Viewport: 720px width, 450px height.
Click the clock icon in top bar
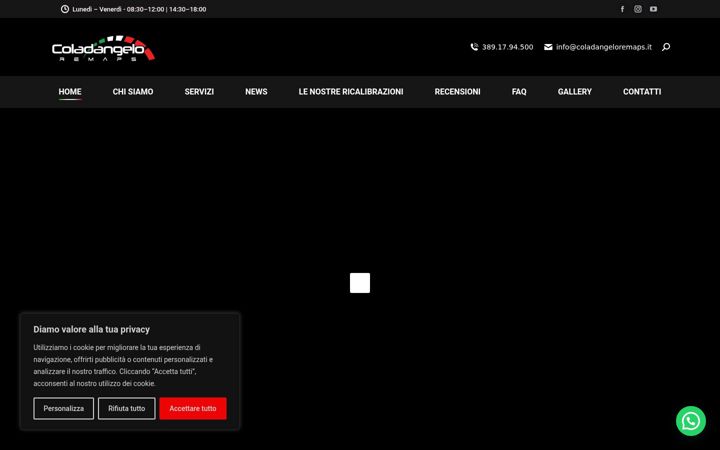(x=65, y=9)
